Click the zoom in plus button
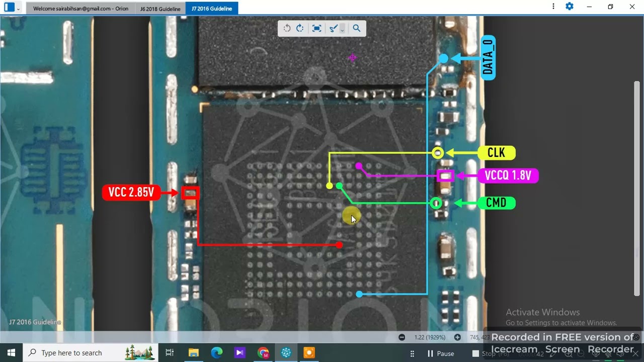644x362 pixels. [x=457, y=337]
